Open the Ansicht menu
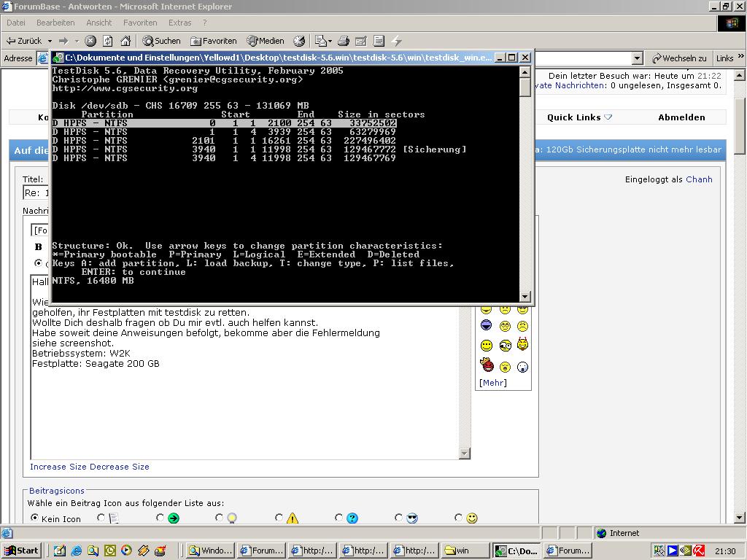Viewport: 747px width, 560px height. pyautogui.click(x=99, y=23)
